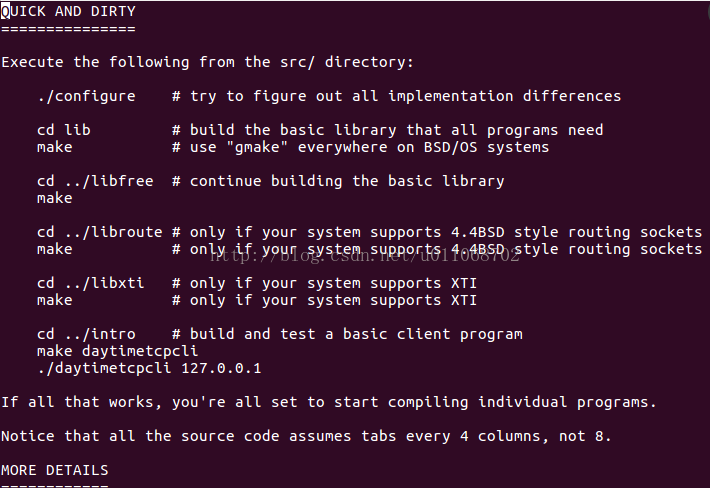The image size is (710, 488).
Task: Click the first 'make' command under cd lib
Action: (55, 147)
